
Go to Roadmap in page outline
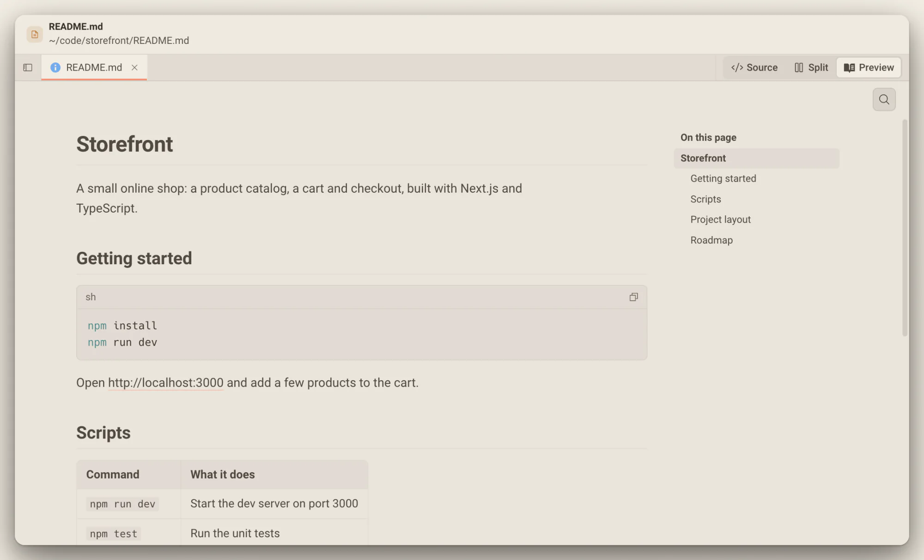(711, 240)
